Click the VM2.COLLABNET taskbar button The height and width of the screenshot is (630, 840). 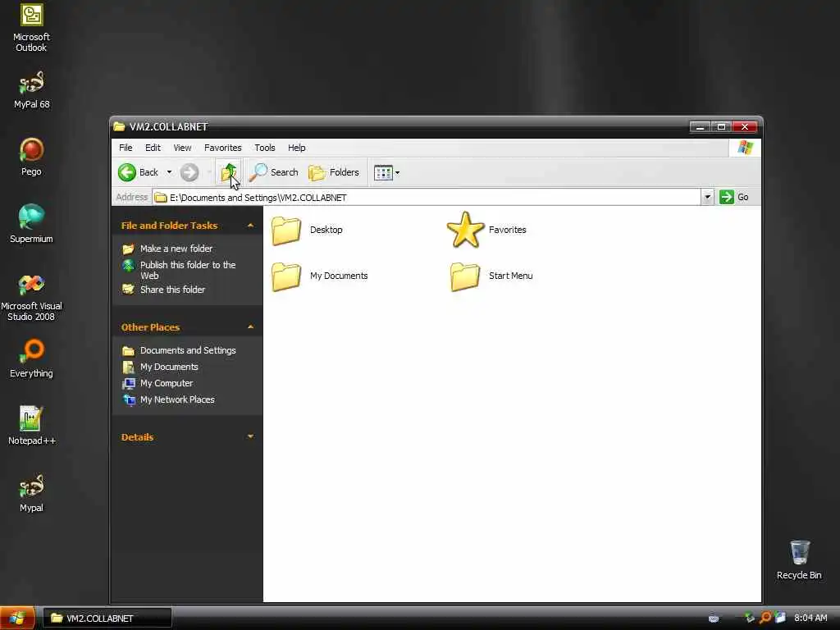tap(107, 619)
